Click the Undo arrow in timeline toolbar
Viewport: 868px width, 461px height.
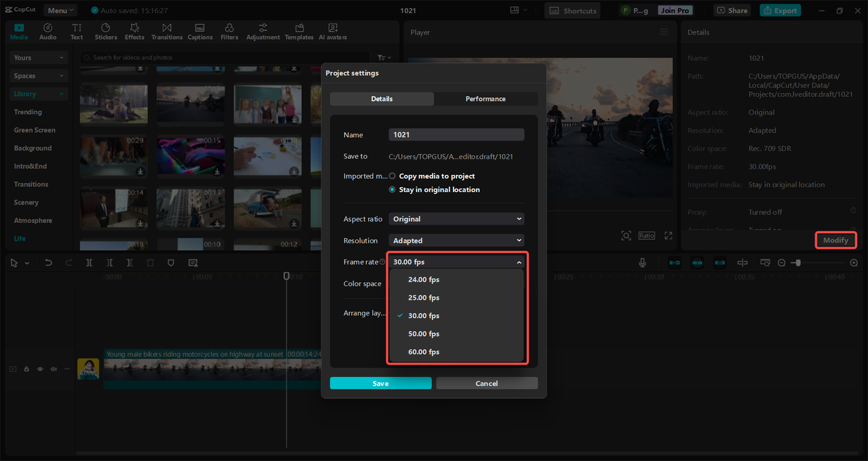48,263
